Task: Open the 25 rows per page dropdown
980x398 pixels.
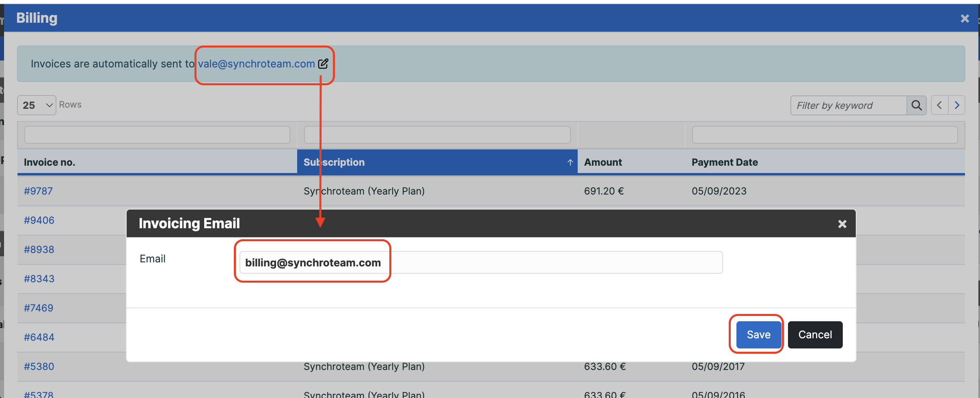Action: [x=37, y=105]
